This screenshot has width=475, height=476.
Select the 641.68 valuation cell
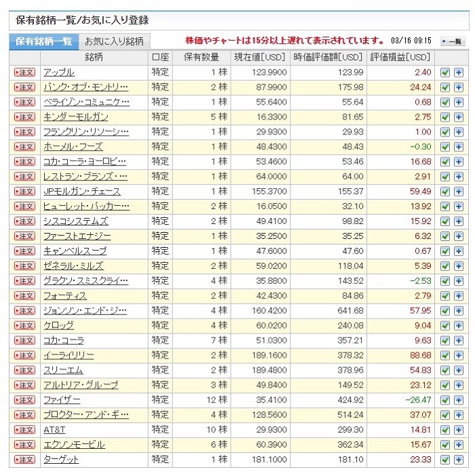point(350,310)
